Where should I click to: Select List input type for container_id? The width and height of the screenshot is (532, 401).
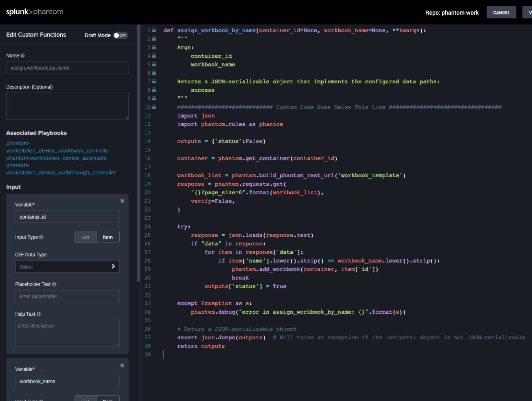point(85,237)
